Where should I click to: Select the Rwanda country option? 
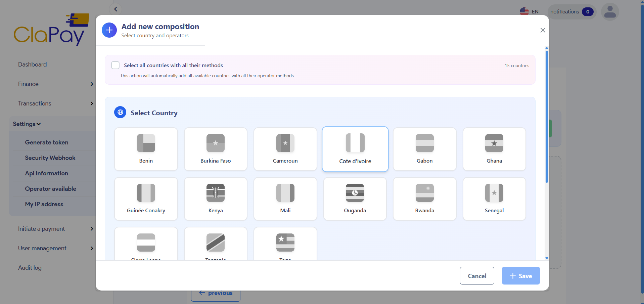pos(424,199)
